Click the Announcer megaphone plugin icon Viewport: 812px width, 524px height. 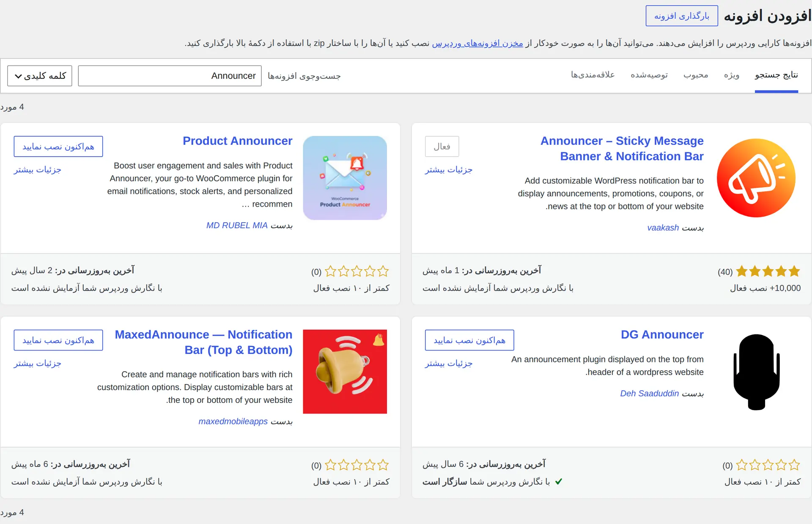tap(756, 178)
